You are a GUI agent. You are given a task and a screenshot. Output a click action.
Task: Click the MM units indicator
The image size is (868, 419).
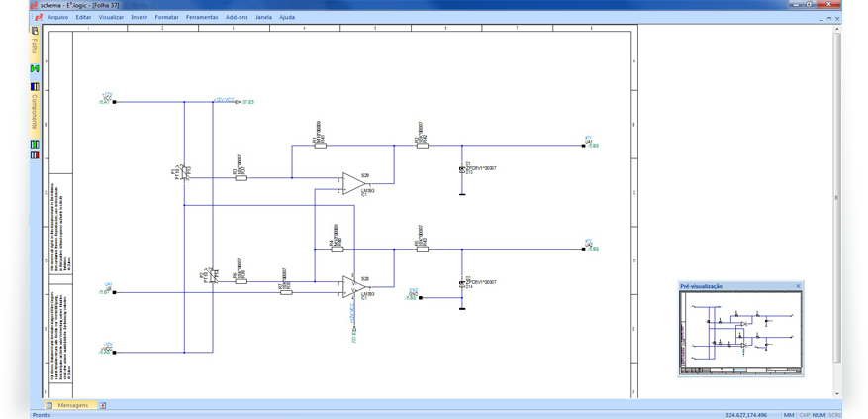[x=788, y=415]
